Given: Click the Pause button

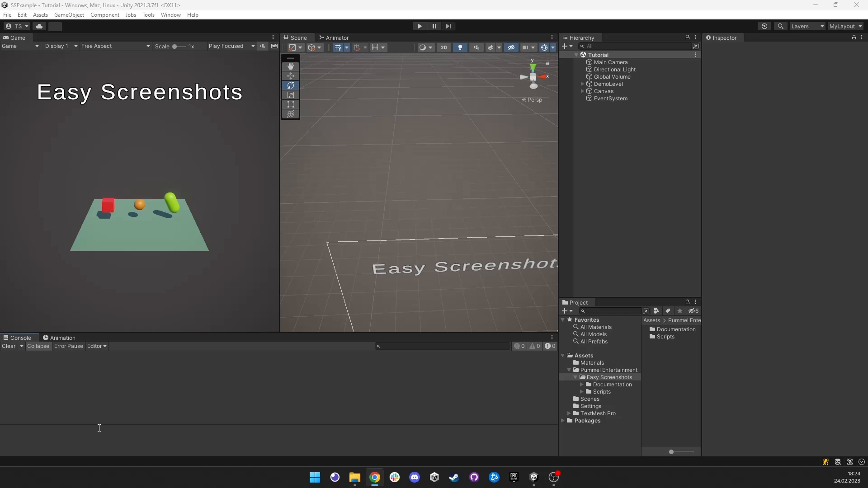Looking at the screenshot, I should (x=434, y=26).
